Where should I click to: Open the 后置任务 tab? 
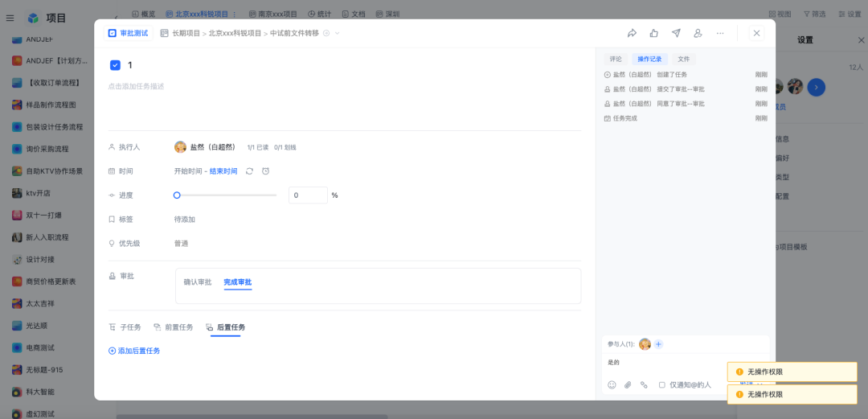click(225, 327)
